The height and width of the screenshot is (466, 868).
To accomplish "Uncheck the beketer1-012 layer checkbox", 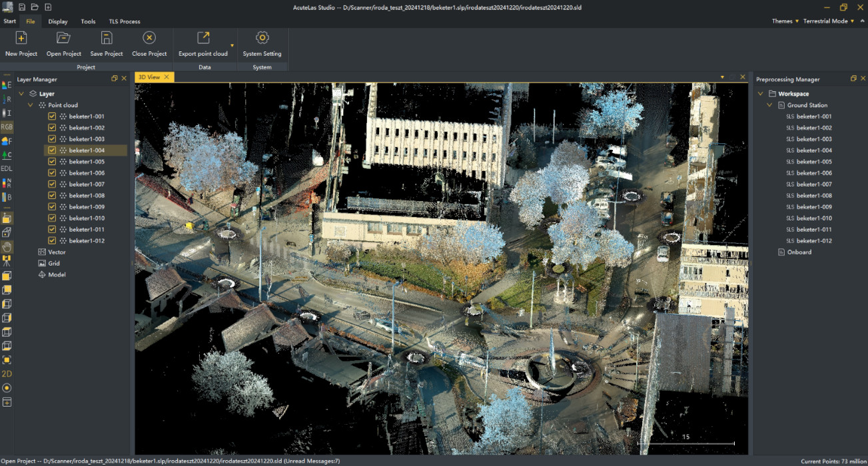I will point(52,241).
